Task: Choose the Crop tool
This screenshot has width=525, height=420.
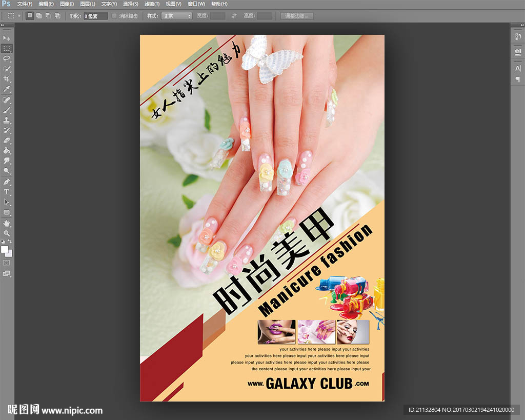Action: click(7, 78)
